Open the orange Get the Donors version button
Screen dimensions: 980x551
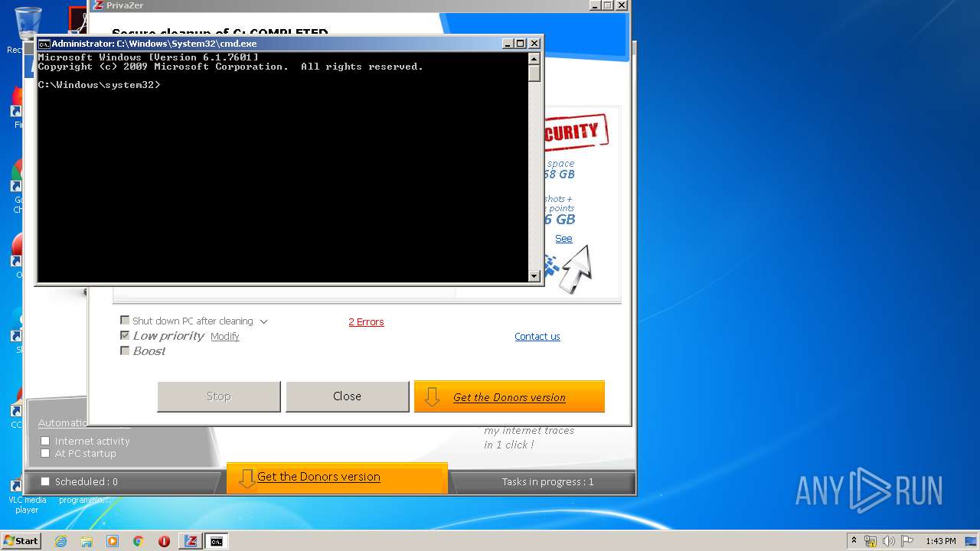(509, 396)
